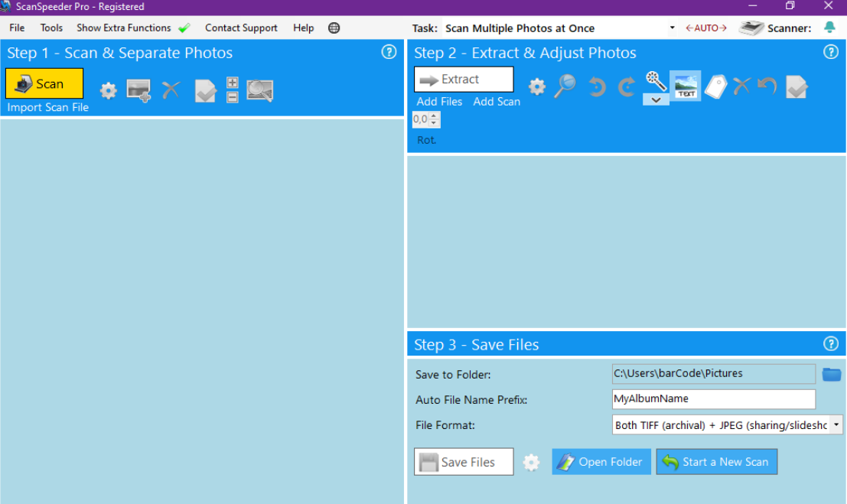Screen dimensions: 847x504
Task: Click the undo arrow icon in Step 2
Action: (x=767, y=86)
